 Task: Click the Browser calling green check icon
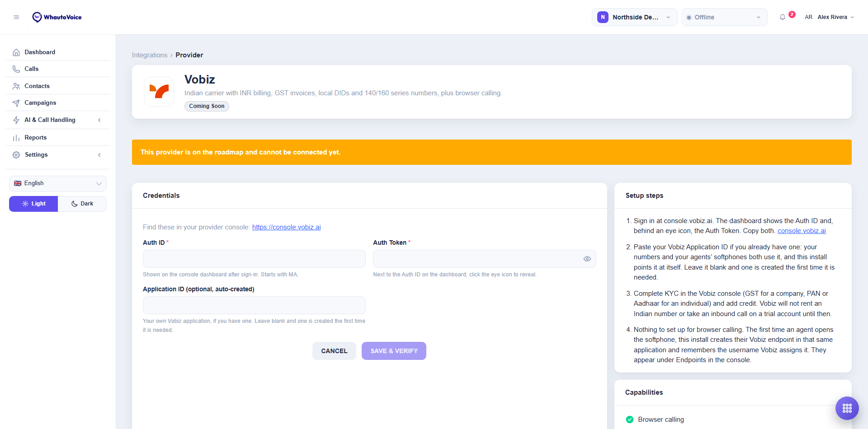click(x=630, y=420)
